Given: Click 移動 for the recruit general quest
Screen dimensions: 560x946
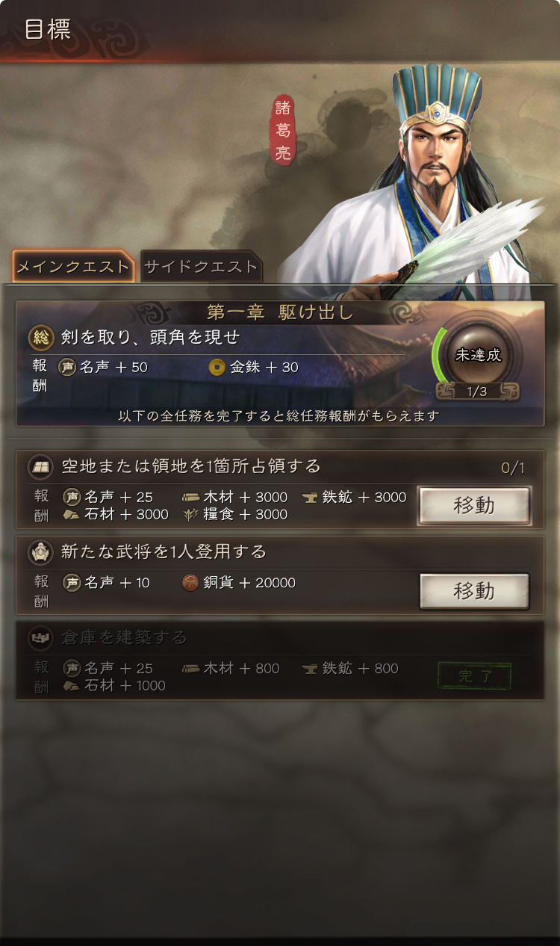Looking at the screenshot, I should pyautogui.click(x=474, y=592).
